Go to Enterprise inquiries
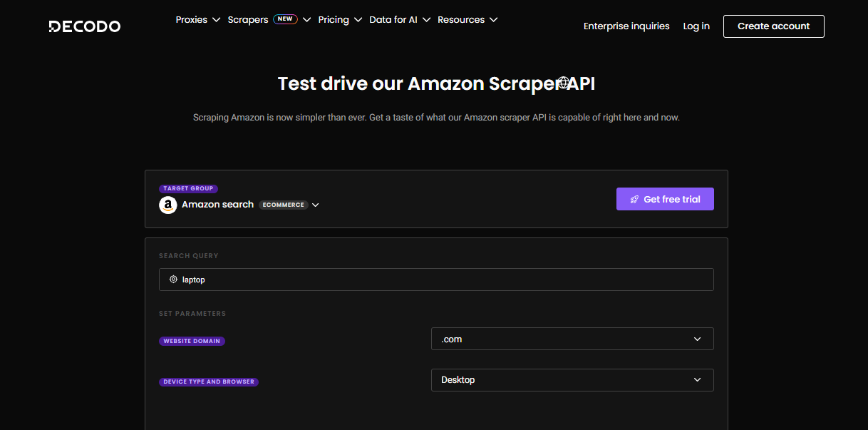Image resolution: width=868 pixels, height=430 pixels. pos(626,26)
